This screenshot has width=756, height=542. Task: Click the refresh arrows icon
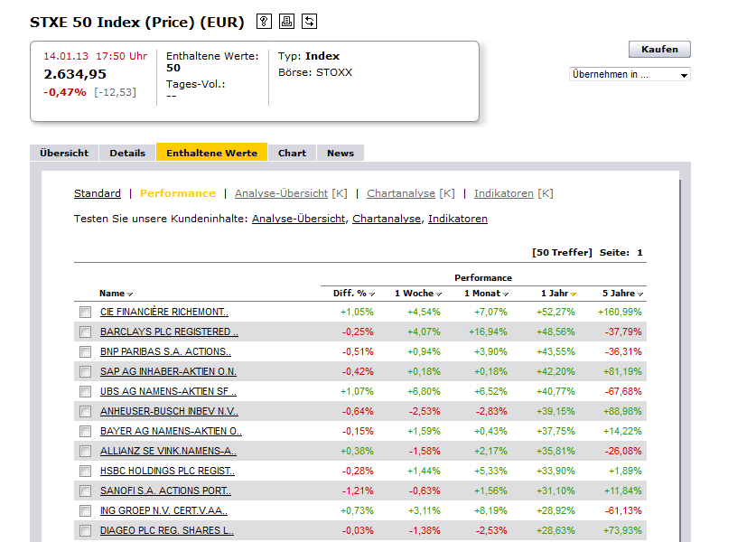pyautogui.click(x=309, y=22)
